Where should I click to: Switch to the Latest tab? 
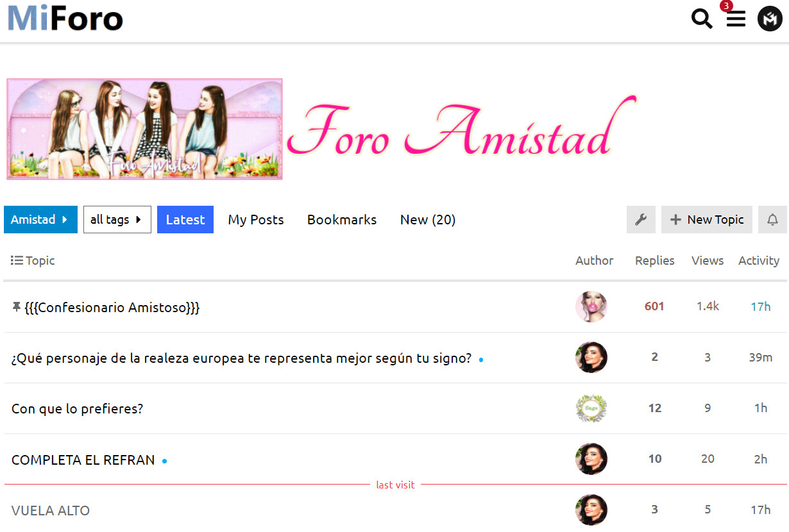coord(185,220)
